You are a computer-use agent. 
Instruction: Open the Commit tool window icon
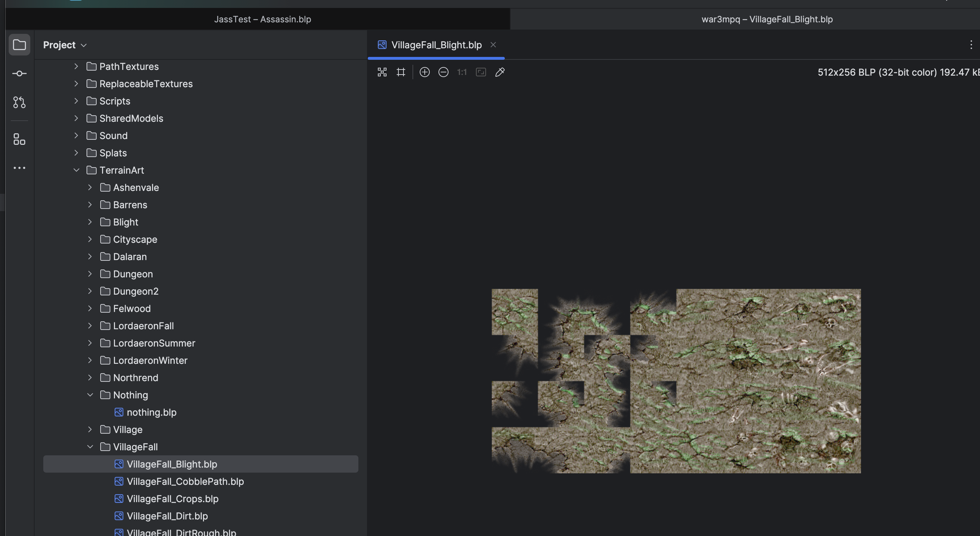[x=19, y=73]
